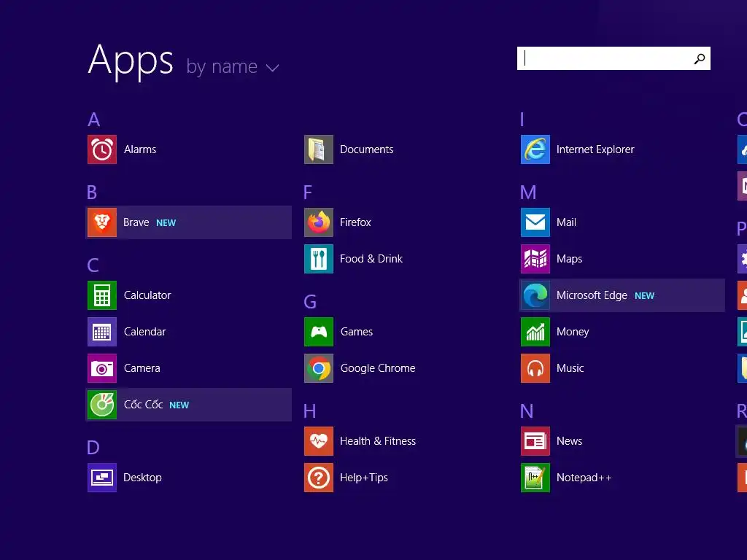Screen dimensions: 747x560
Task: Launch the Internet Explorer icon
Action: 535,149
